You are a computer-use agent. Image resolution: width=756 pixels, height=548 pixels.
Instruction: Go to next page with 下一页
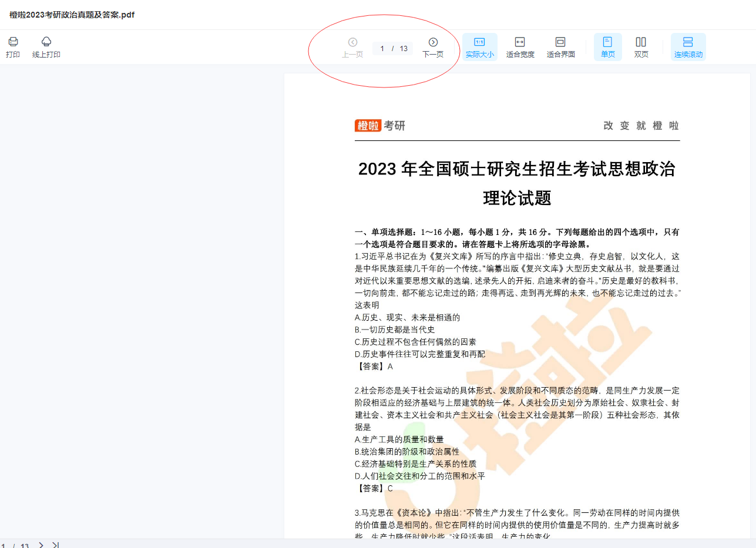433,47
